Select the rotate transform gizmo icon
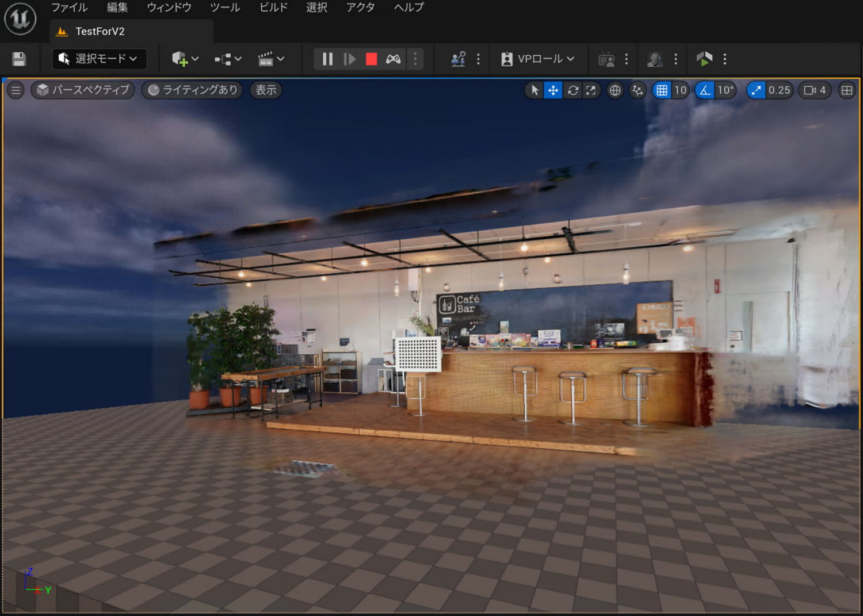Image resolution: width=863 pixels, height=616 pixels. click(x=572, y=90)
